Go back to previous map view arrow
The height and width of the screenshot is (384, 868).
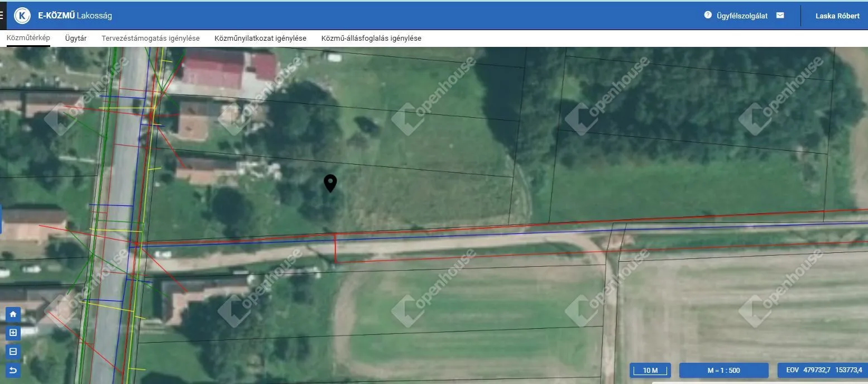click(x=13, y=370)
